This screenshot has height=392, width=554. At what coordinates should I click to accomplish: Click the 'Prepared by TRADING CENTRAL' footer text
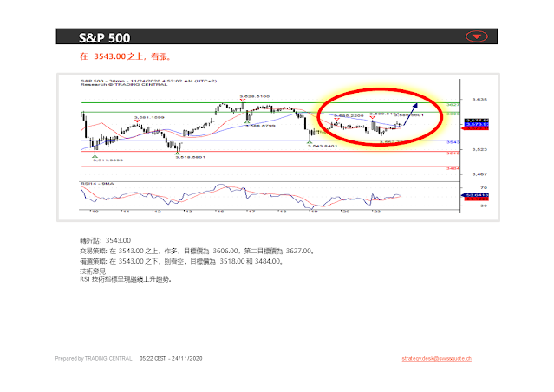point(94,358)
